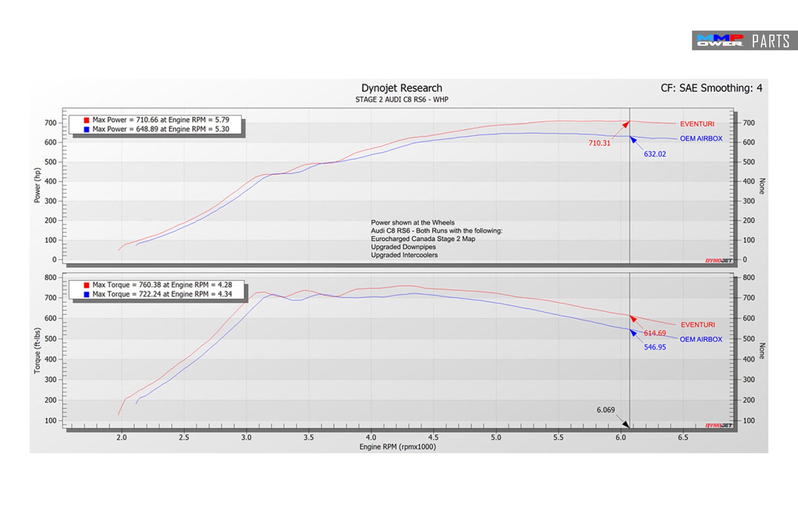Viewport: 798px width, 532px height.
Task: Click the black cursor arrow at 6.069
Action: coord(626,425)
